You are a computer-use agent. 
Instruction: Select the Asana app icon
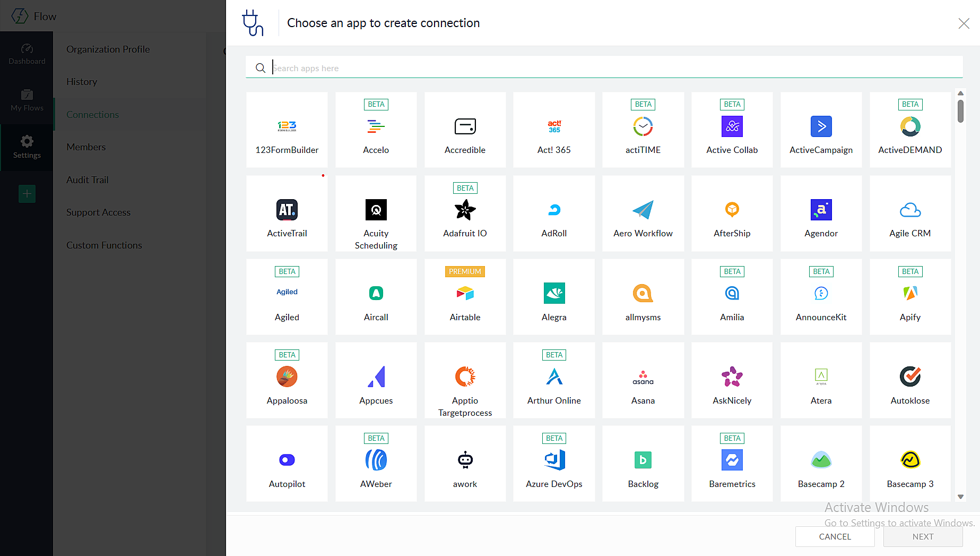click(643, 378)
